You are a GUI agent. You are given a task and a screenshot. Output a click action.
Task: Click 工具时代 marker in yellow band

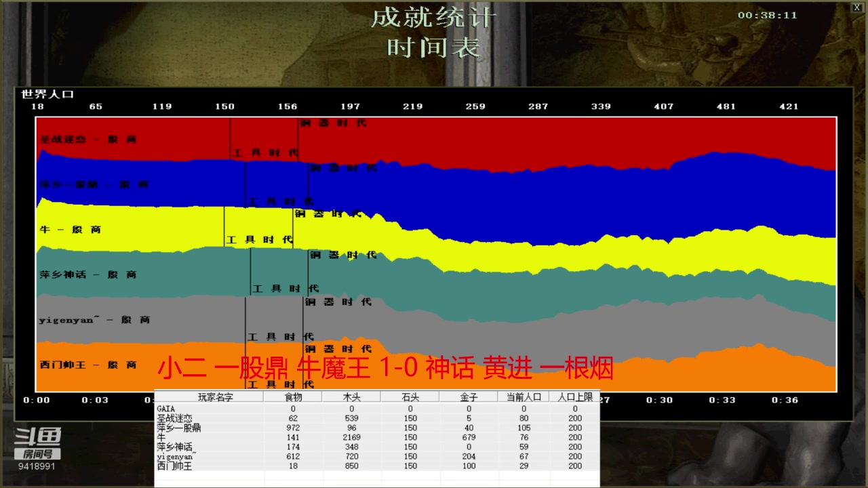pyautogui.click(x=260, y=240)
